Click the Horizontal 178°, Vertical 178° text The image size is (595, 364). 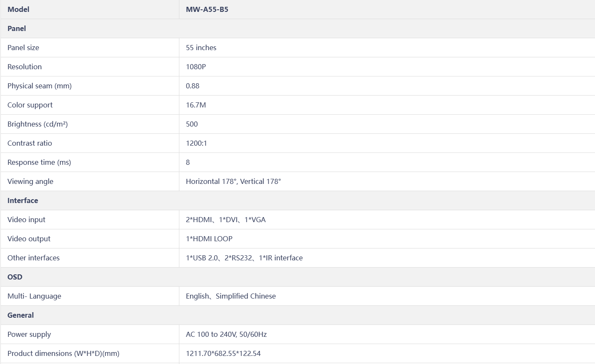pos(233,181)
